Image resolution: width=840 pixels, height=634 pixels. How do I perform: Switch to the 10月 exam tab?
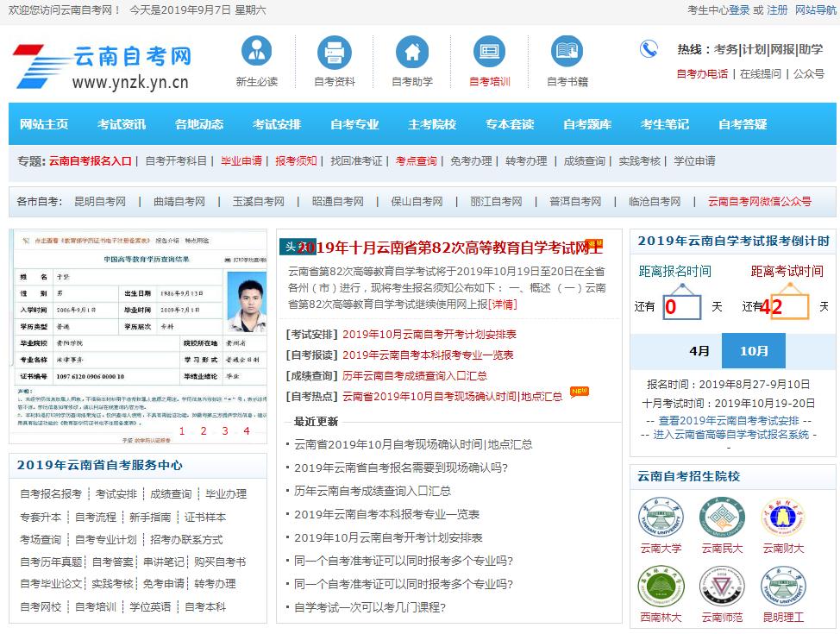click(x=753, y=351)
